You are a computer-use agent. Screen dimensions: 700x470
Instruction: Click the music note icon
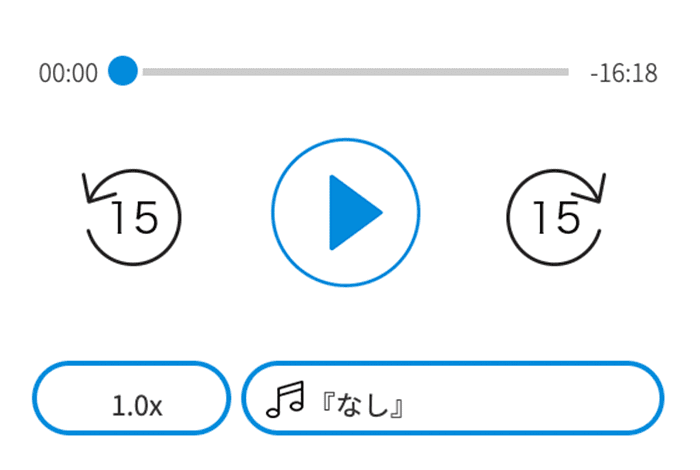(285, 399)
